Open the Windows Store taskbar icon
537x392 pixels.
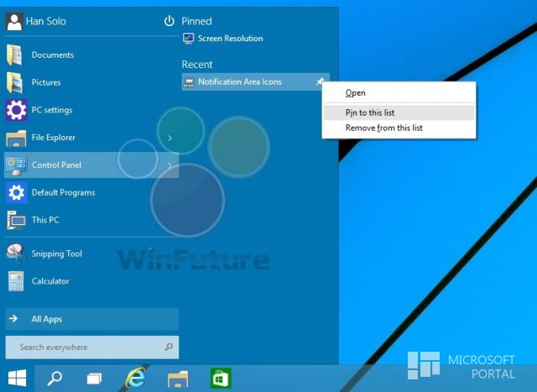click(x=221, y=379)
